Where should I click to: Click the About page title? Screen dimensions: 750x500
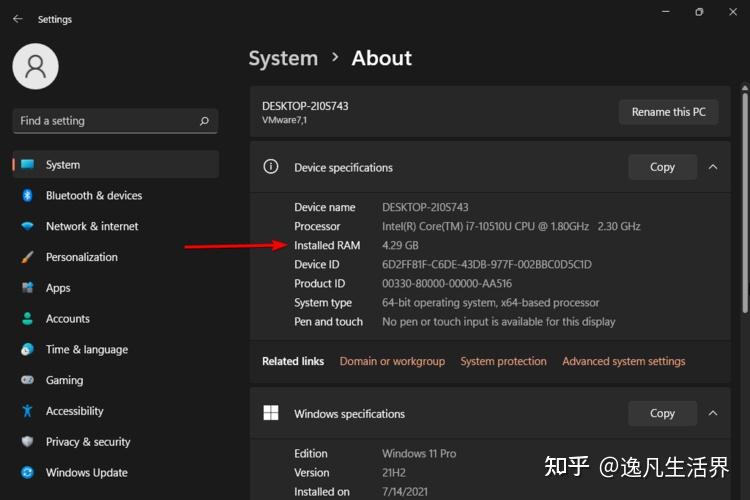[382, 58]
